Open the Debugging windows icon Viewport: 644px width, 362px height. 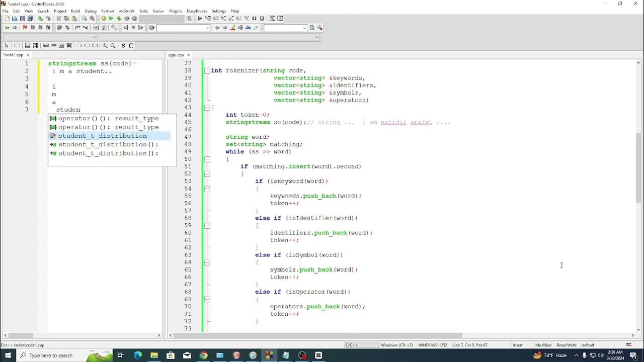pyautogui.click(x=272, y=19)
